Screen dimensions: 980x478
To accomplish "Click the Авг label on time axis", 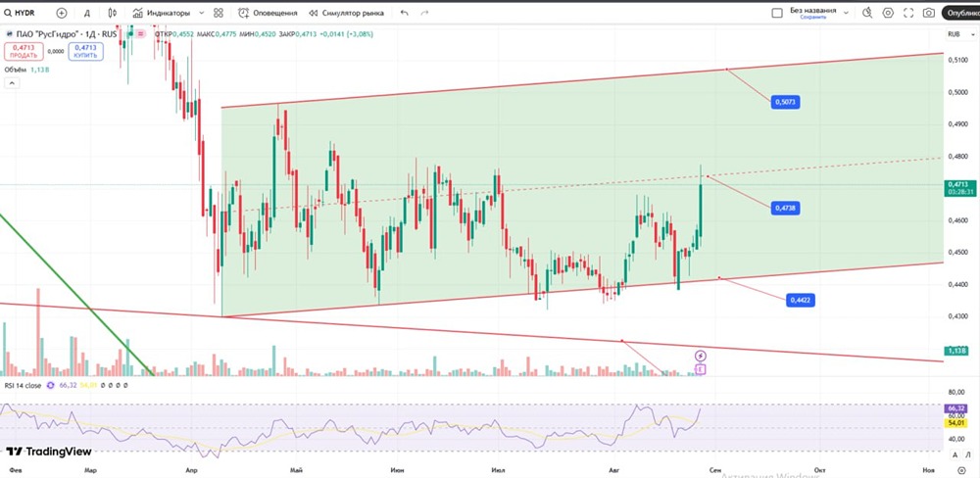I will pyautogui.click(x=615, y=468).
